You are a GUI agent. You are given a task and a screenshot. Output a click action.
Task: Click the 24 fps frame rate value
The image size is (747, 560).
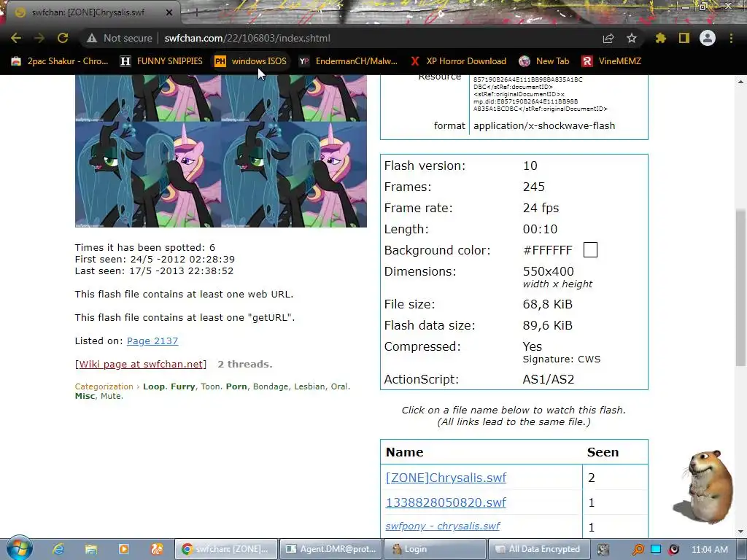coord(541,208)
